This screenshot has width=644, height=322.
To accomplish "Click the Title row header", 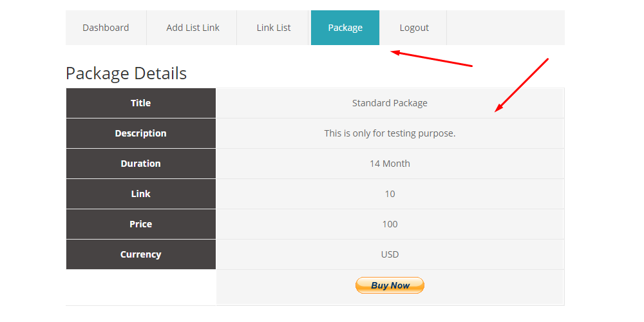I will pos(141,103).
